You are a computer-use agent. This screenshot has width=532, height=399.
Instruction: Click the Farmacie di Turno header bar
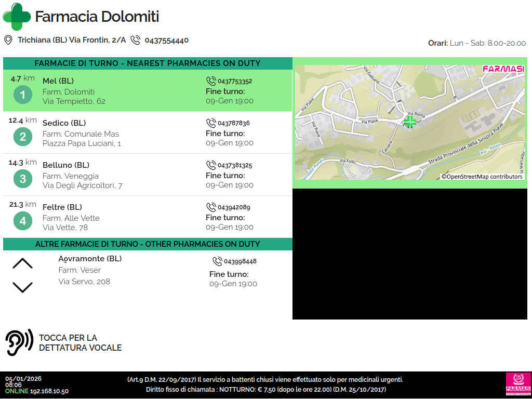click(x=148, y=63)
